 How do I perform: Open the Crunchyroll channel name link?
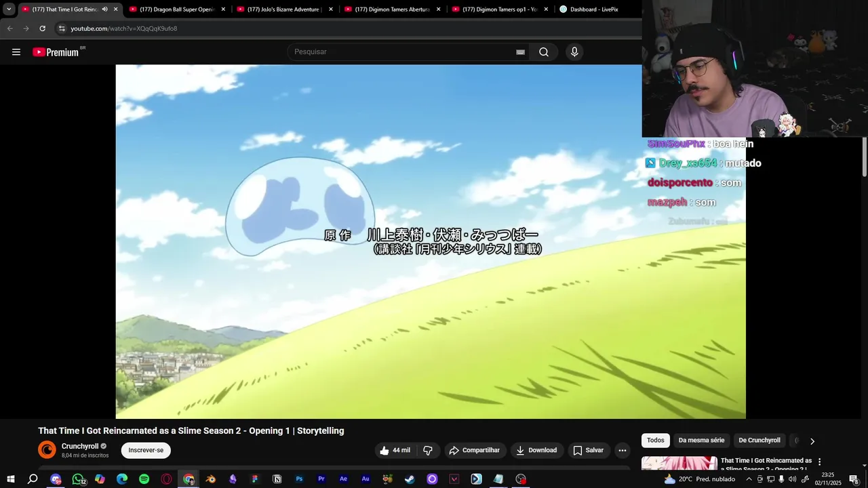pos(80,446)
